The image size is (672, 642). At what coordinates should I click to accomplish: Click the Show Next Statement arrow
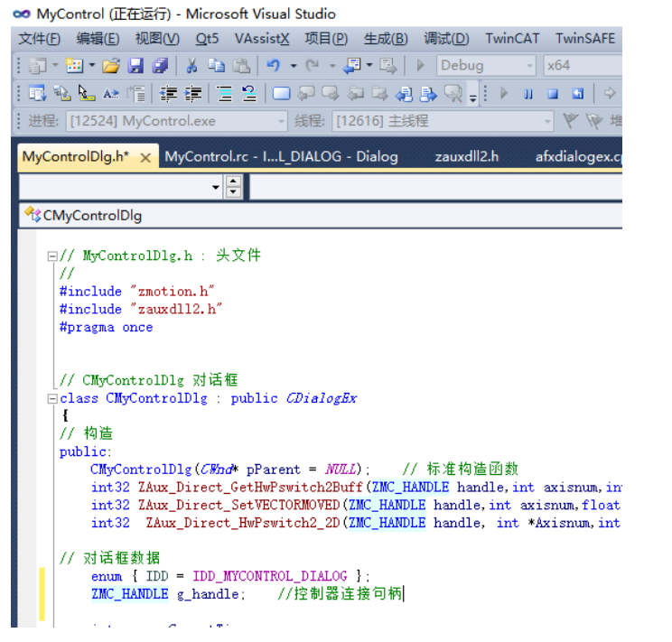(610, 93)
